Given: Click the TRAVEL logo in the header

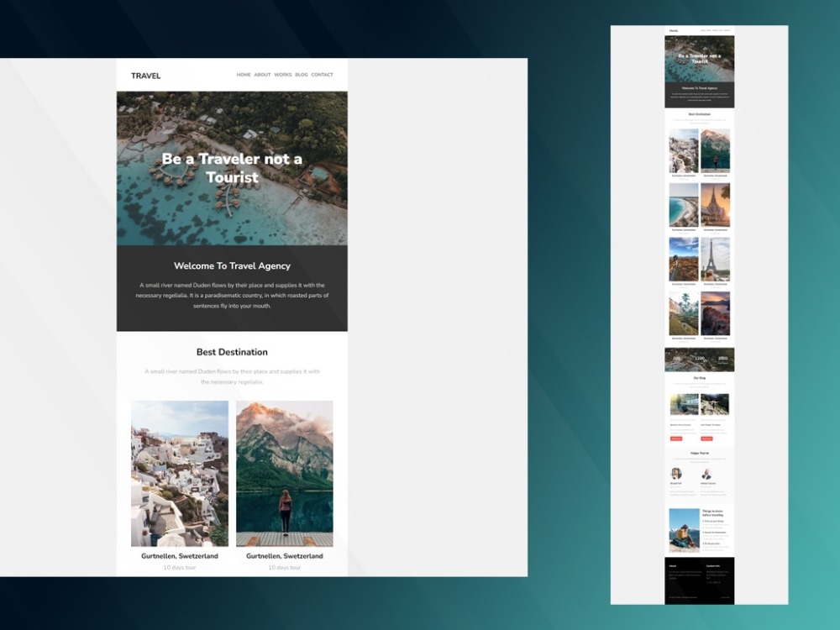Looking at the screenshot, I should click(x=144, y=75).
